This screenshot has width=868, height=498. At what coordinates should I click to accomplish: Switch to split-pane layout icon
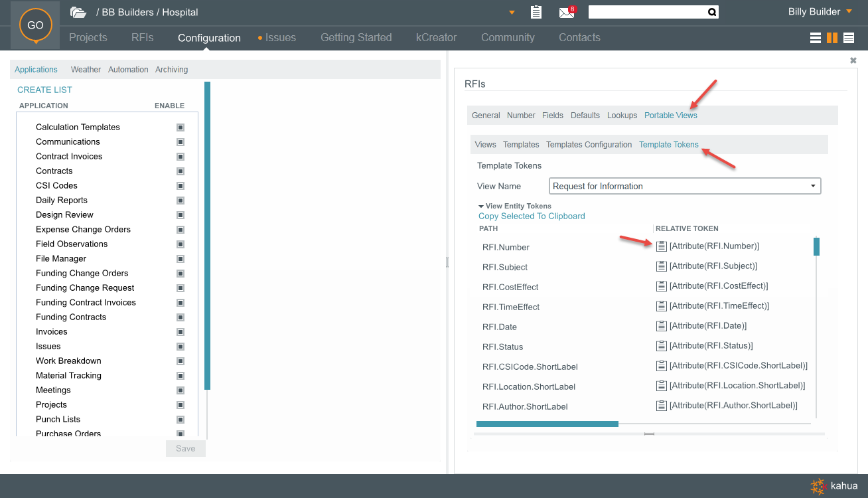coord(832,38)
